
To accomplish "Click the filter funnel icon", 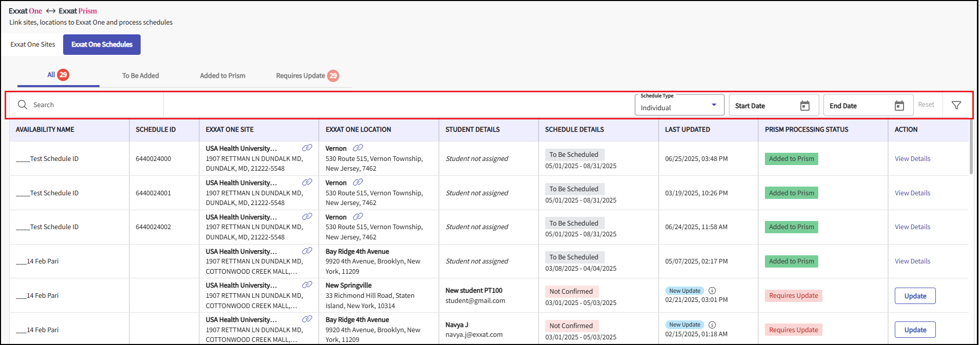I will tap(956, 105).
